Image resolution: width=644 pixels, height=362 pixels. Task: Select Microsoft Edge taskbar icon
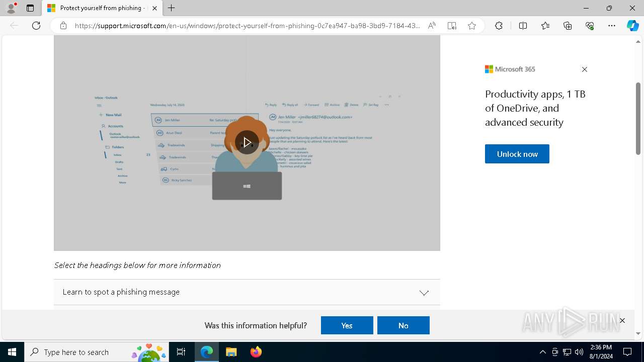click(x=207, y=352)
